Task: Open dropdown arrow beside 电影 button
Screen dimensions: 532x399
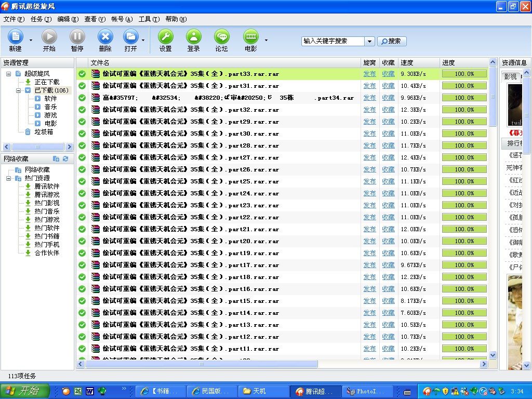Action: (266, 41)
